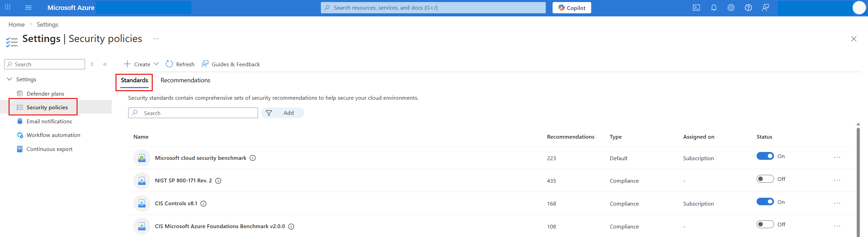Click Microsoft Azure portal logo text

point(71,8)
